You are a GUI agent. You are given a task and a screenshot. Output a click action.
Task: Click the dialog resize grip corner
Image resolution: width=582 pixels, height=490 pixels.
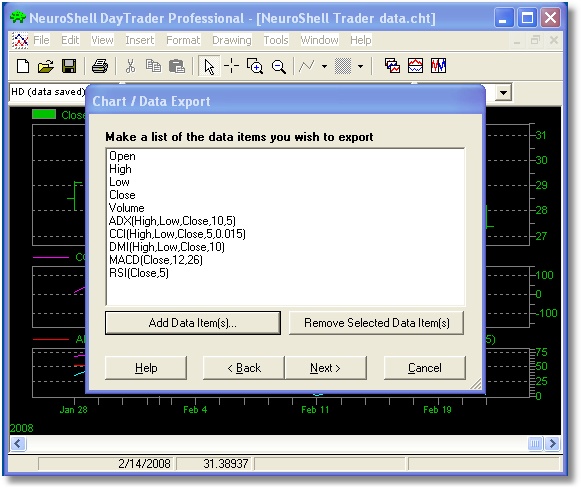pyautogui.click(x=476, y=384)
